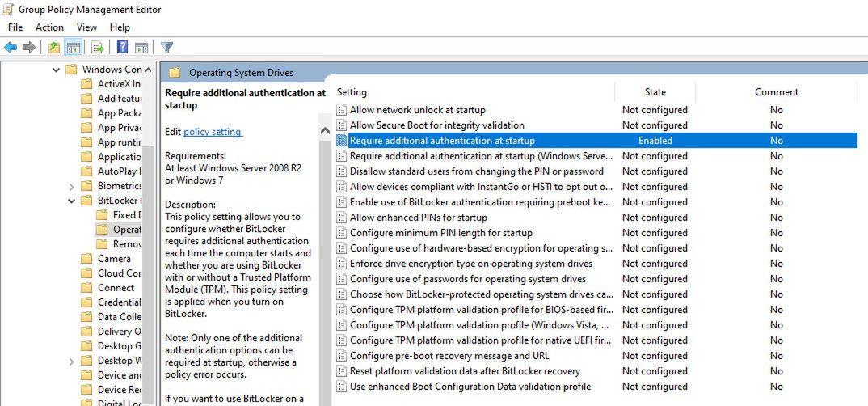Click description pane scroll up arrow
Screen dimensions: 868x406
click(x=325, y=131)
